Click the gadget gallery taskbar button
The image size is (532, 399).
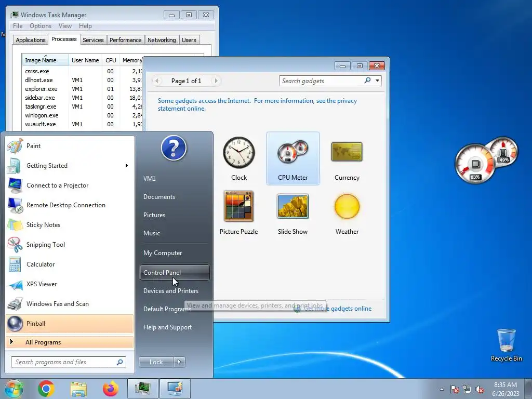tap(175, 389)
